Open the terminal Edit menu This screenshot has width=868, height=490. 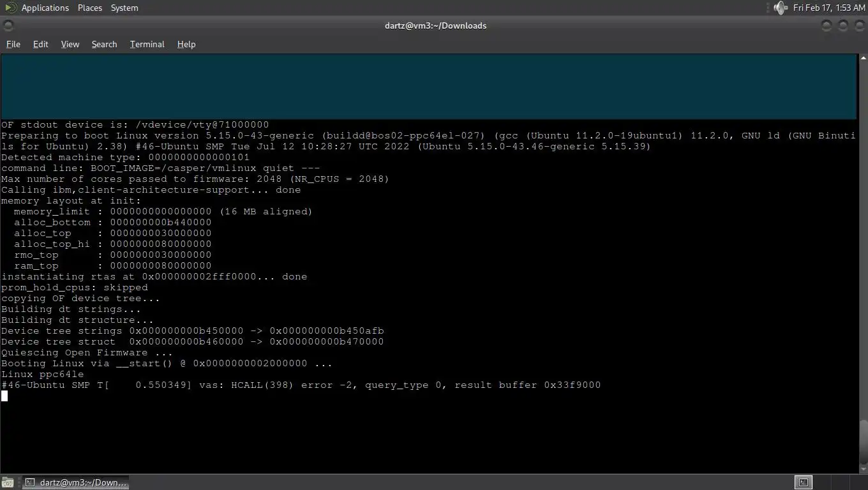pos(41,44)
